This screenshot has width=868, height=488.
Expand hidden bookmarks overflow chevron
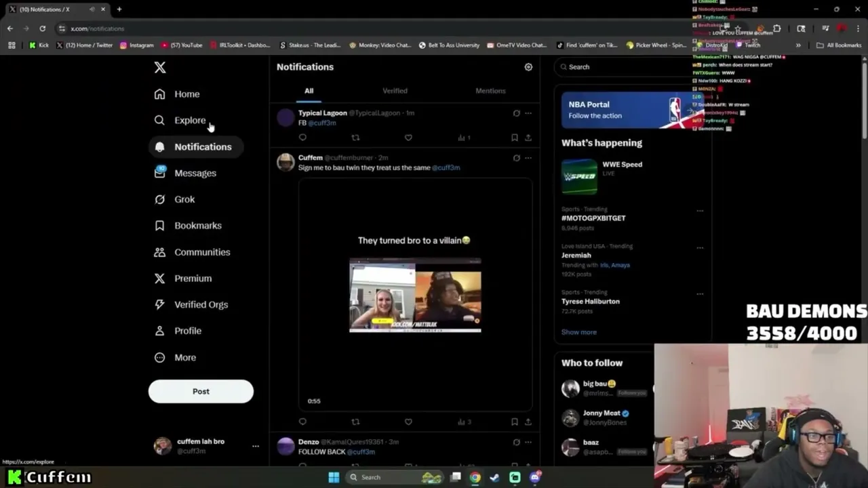798,45
